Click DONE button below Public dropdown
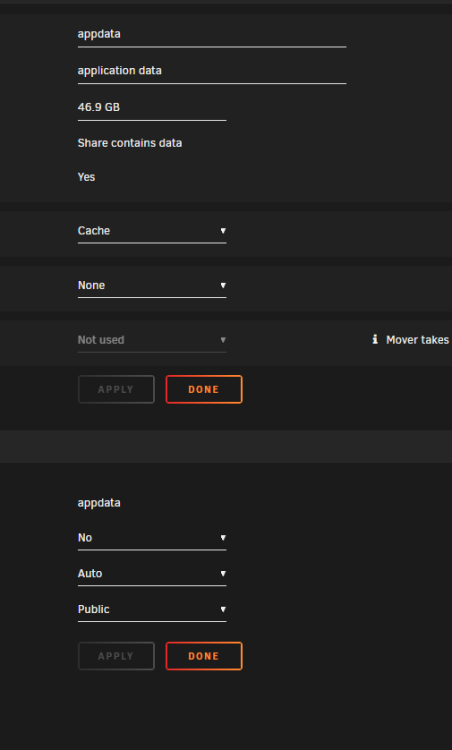Image resolution: width=452 pixels, height=750 pixels. click(204, 656)
